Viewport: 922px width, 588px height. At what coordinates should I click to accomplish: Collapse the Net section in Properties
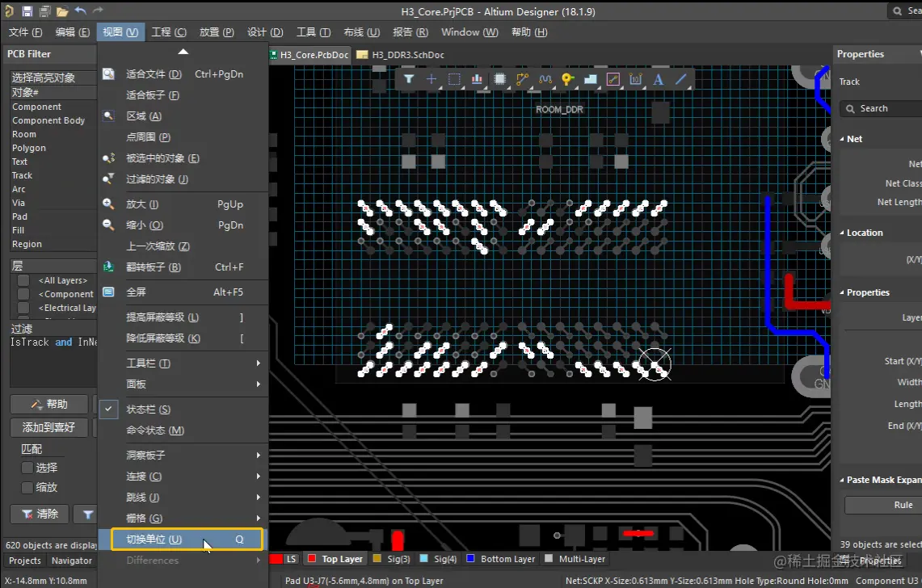coord(841,140)
